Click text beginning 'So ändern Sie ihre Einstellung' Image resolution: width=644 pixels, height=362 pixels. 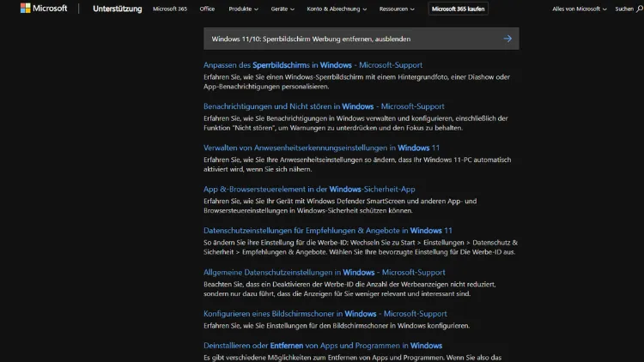tap(361, 247)
